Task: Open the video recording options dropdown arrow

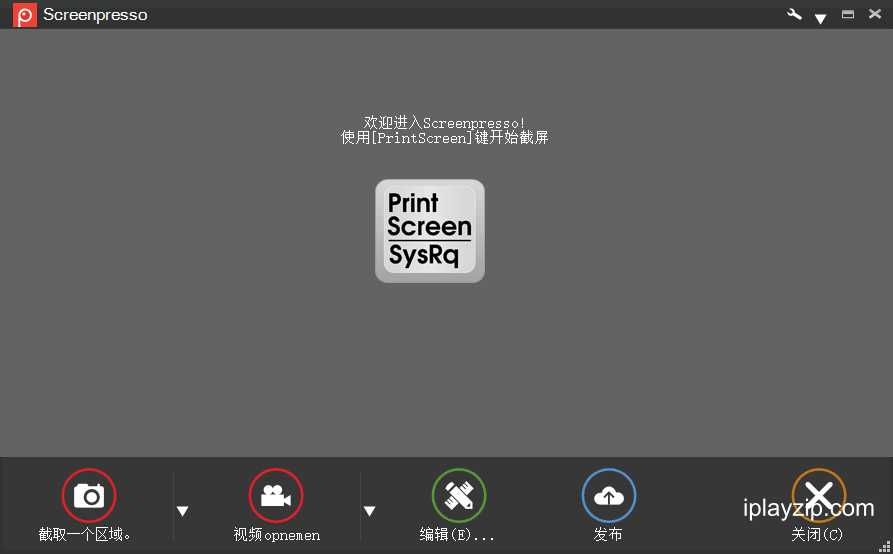Action: point(369,511)
